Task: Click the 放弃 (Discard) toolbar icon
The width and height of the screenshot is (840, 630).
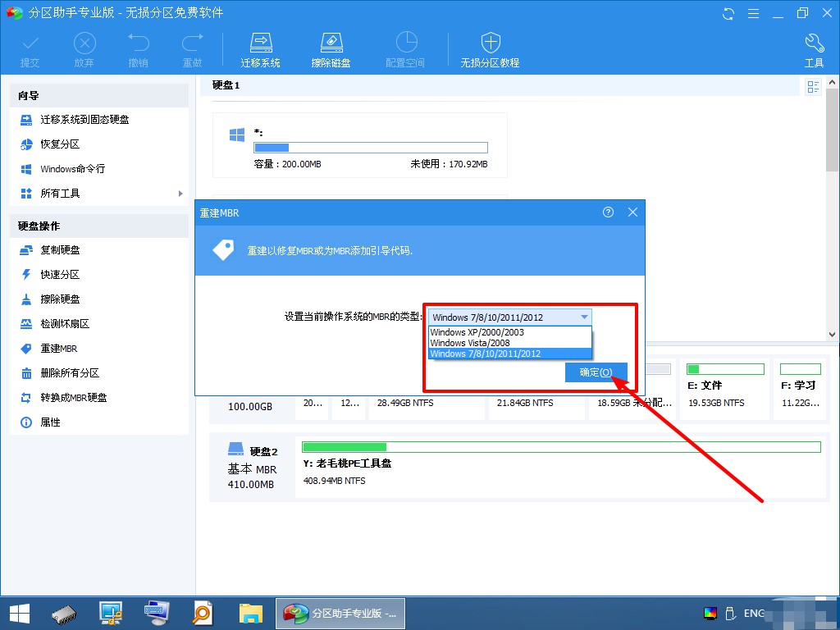Action: [84, 50]
